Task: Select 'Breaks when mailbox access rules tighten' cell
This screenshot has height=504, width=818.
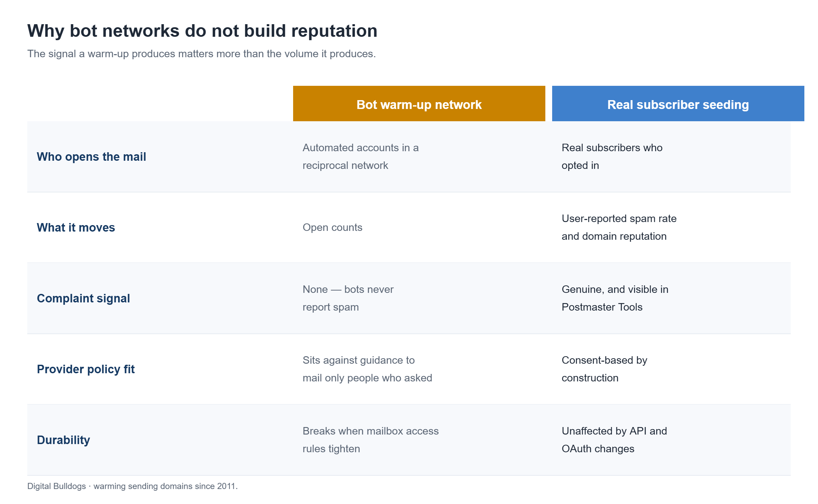Action: pos(370,440)
